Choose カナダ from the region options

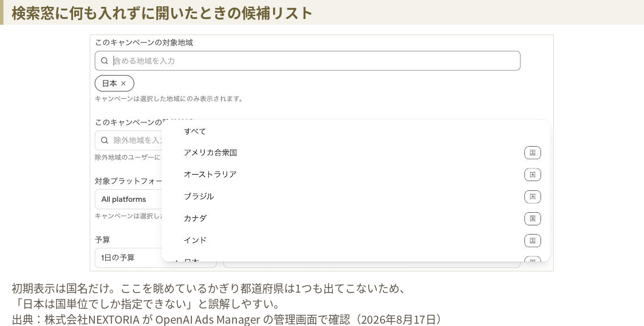tap(356, 218)
